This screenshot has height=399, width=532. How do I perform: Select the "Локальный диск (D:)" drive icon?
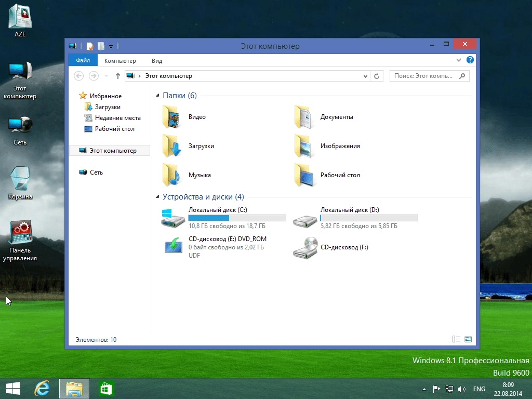tap(304, 221)
